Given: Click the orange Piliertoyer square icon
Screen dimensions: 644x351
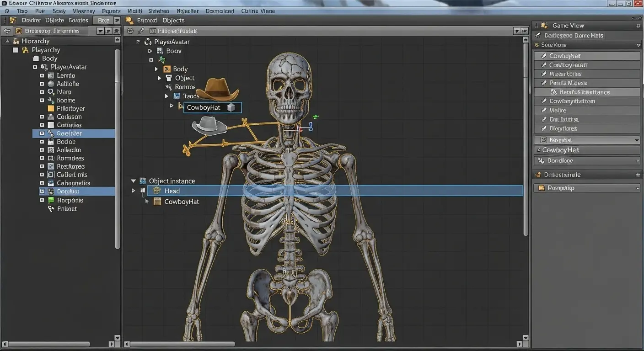Looking at the screenshot, I should point(51,108).
